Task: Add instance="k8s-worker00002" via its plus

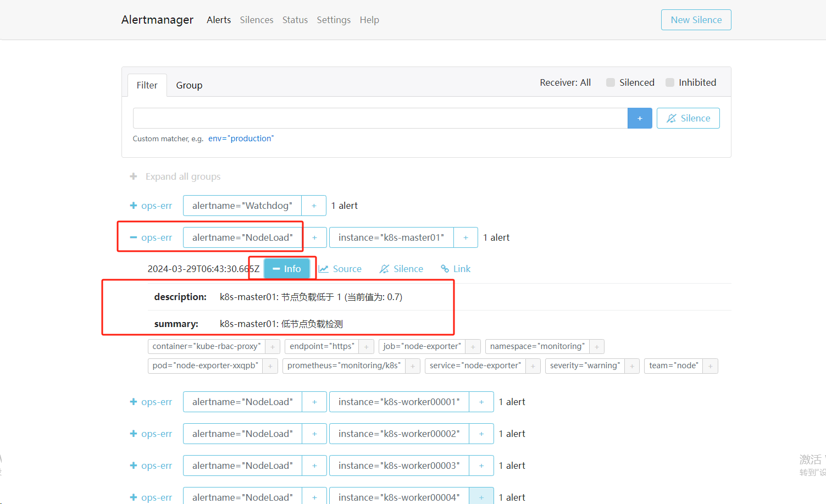Action: (481, 434)
